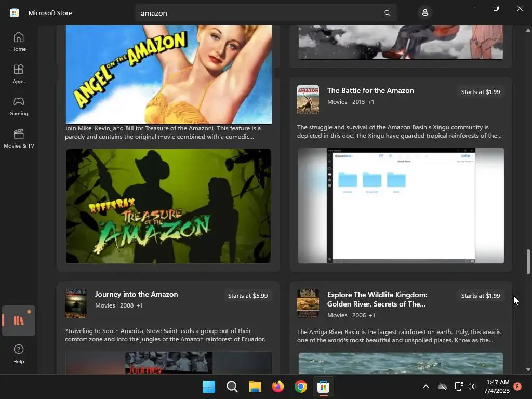Click the Microsoft Store logo icon
Image resolution: width=532 pixels, height=399 pixels.
14,13
